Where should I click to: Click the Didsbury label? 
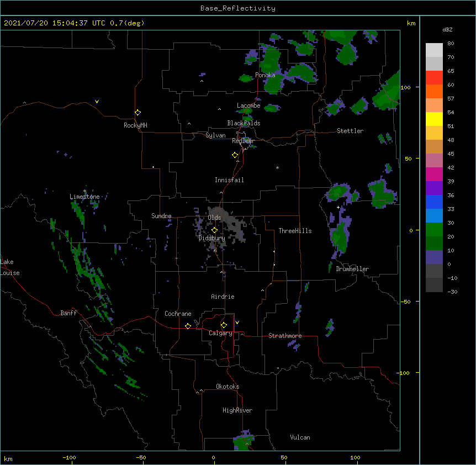[211, 238]
